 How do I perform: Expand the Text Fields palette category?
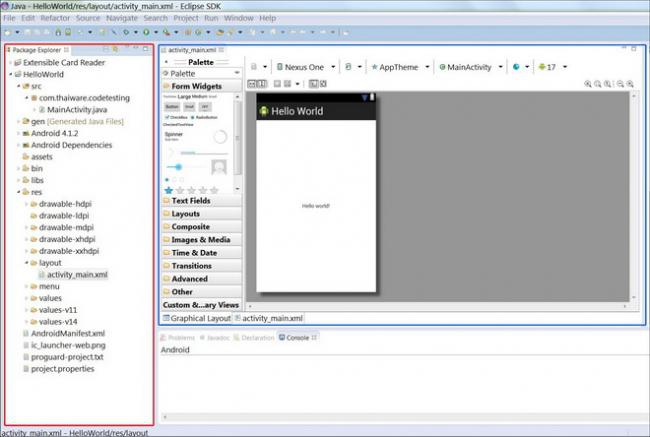[201, 201]
